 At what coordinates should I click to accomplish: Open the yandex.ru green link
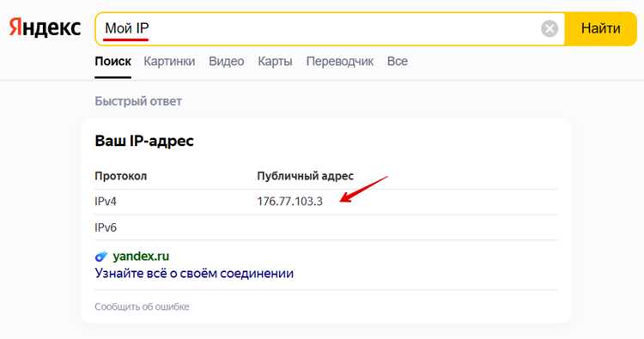(141, 256)
